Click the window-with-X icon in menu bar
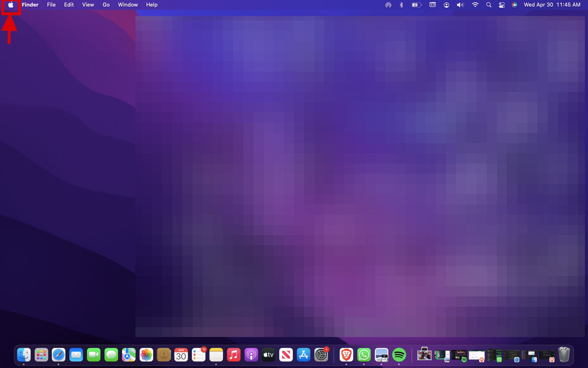 coord(432,5)
